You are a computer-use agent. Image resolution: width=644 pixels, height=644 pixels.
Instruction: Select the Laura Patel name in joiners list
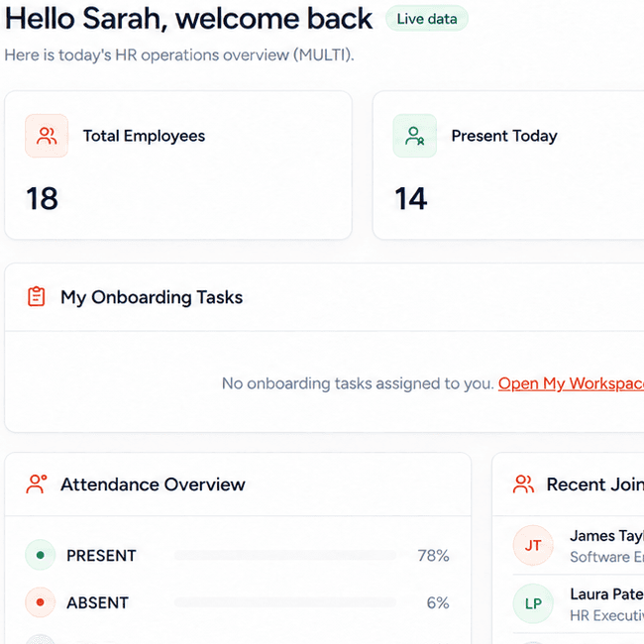606,593
